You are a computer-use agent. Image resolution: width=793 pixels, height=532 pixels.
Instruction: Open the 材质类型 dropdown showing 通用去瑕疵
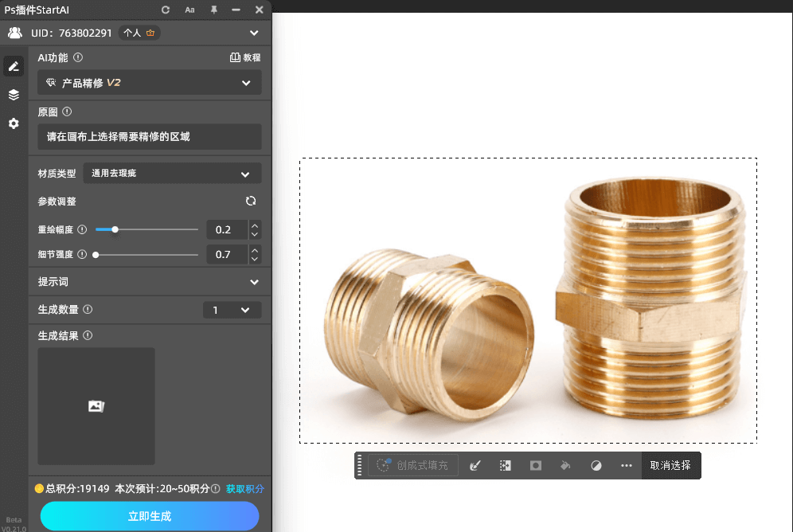point(172,173)
